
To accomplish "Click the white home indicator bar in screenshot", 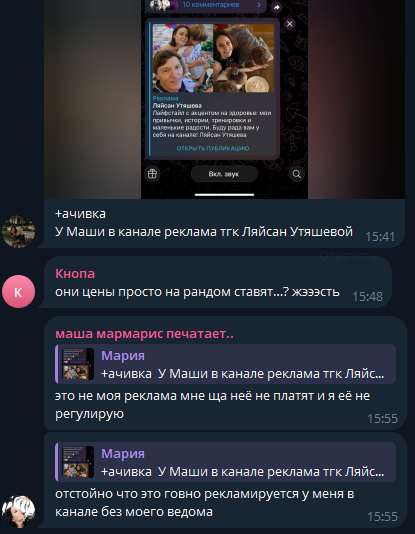I will pos(224,195).
